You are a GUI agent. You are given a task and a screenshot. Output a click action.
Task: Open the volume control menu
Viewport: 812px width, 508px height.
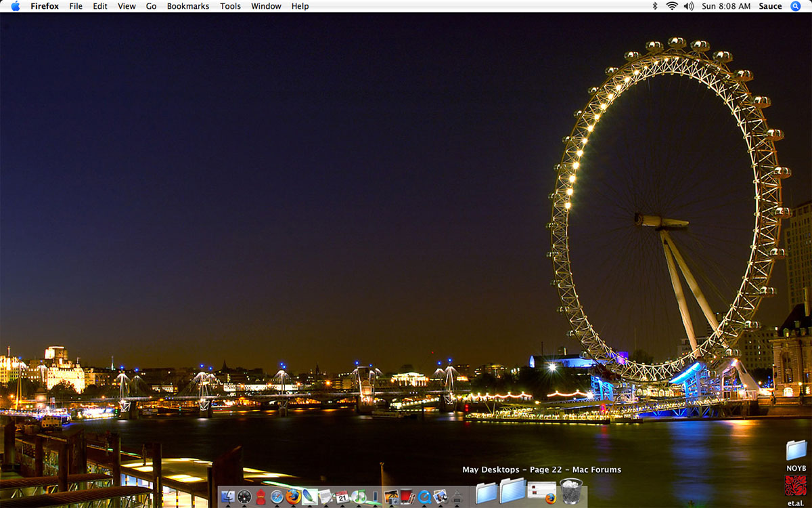click(x=689, y=6)
